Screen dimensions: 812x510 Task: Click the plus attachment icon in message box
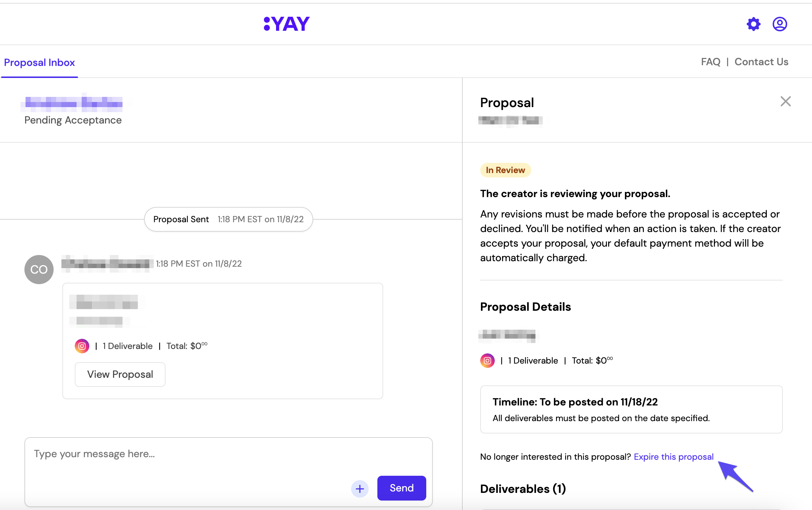click(360, 489)
